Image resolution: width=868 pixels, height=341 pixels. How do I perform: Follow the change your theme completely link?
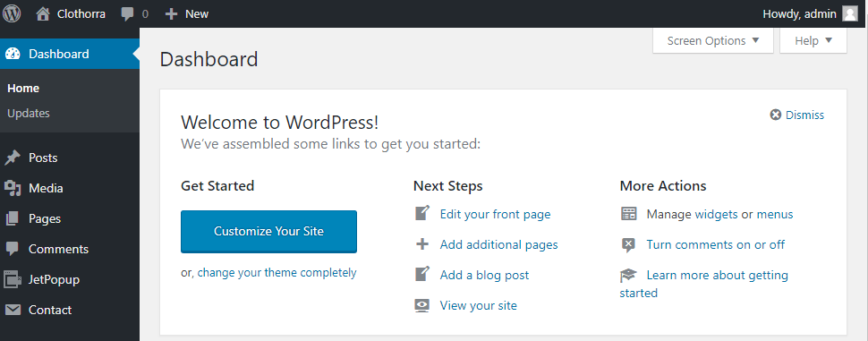coord(277,272)
